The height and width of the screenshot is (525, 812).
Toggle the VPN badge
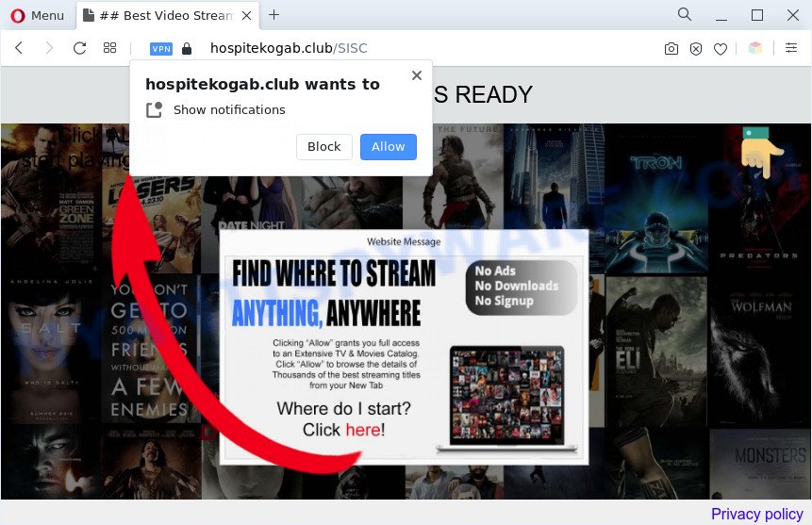[161, 49]
